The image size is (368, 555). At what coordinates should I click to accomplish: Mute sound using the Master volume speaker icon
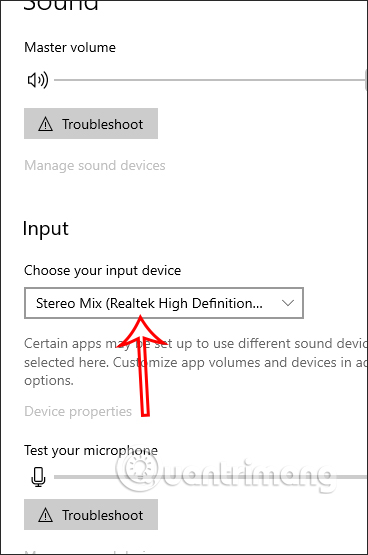point(38,80)
